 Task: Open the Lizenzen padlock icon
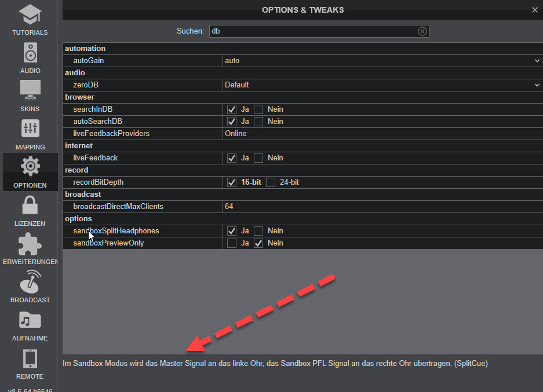[x=30, y=205]
